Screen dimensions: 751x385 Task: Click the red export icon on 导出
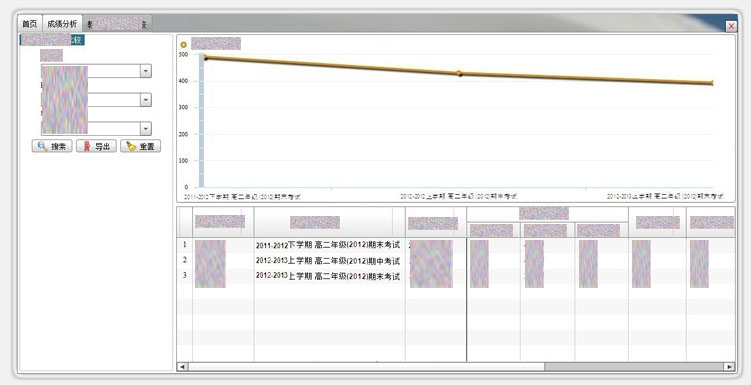[87, 146]
